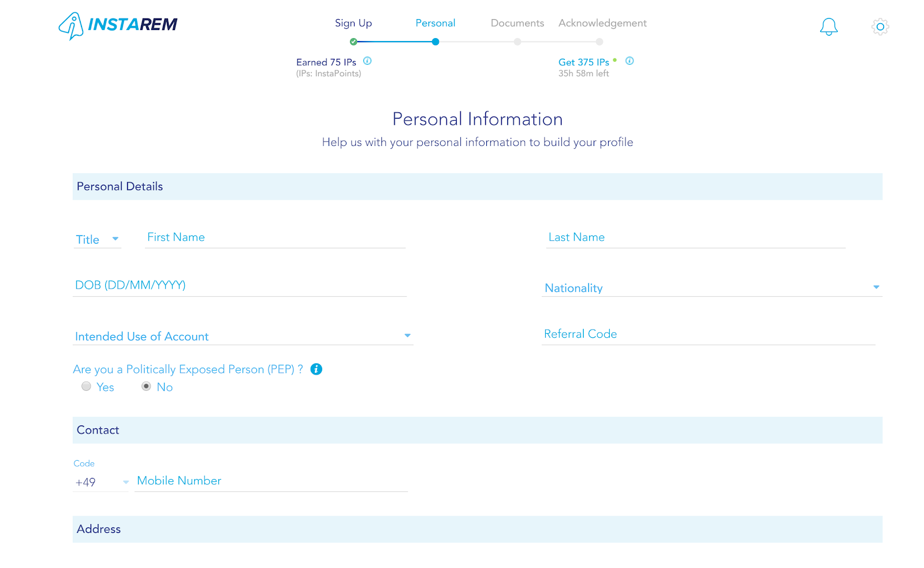This screenshot has width=924, height=568.
Task: Click the Address section header
Action: click(x=478, y=529)
